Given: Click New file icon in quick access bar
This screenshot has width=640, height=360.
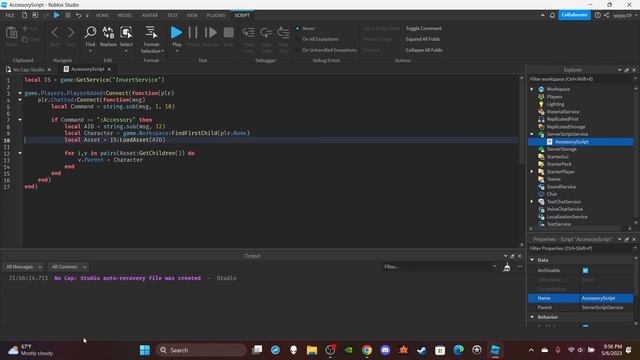Looking at the screenshot, I should coord(24,15).
